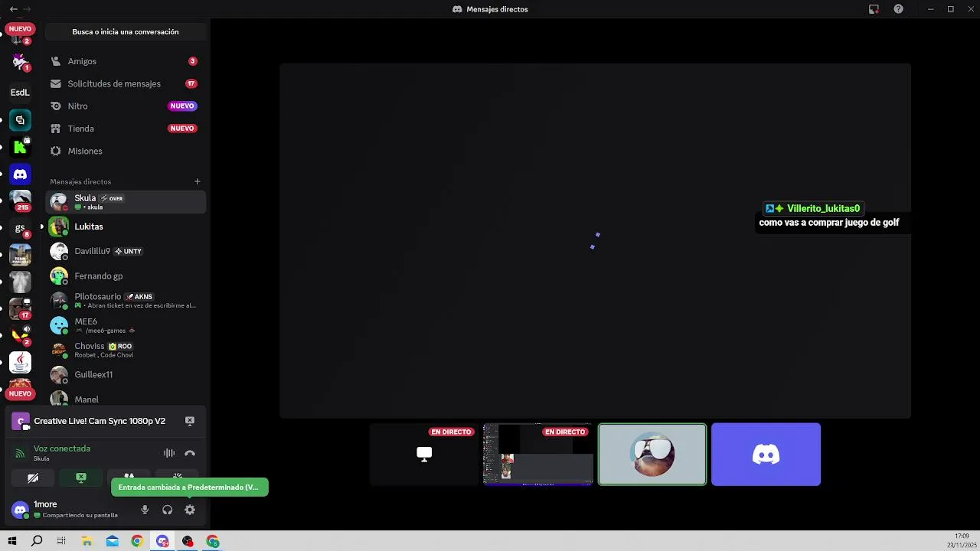The height and width of the screenshot is (551, 980).
Task: Disconnect from the voice call
Action: [190, 453]
